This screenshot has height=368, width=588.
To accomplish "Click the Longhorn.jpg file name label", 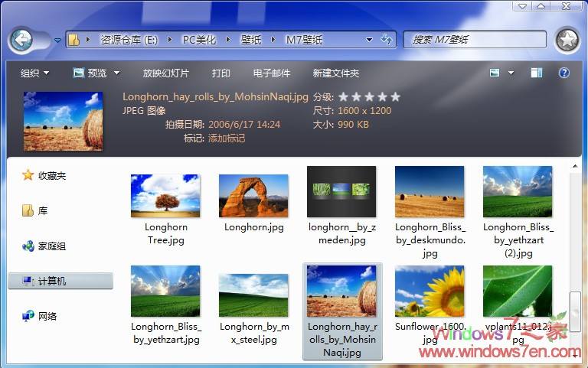I will click(x=254, y=227).
